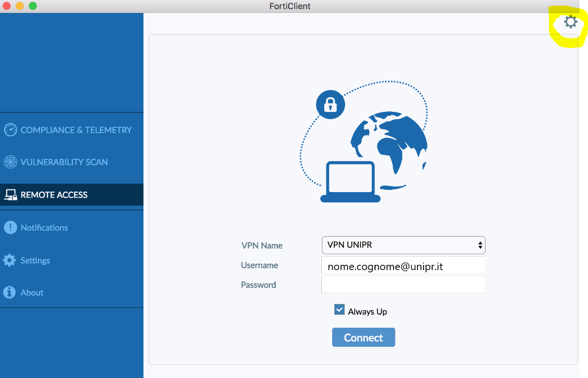
Task: Click the highlighted gear icon top-right
Action: coord(570,23)
